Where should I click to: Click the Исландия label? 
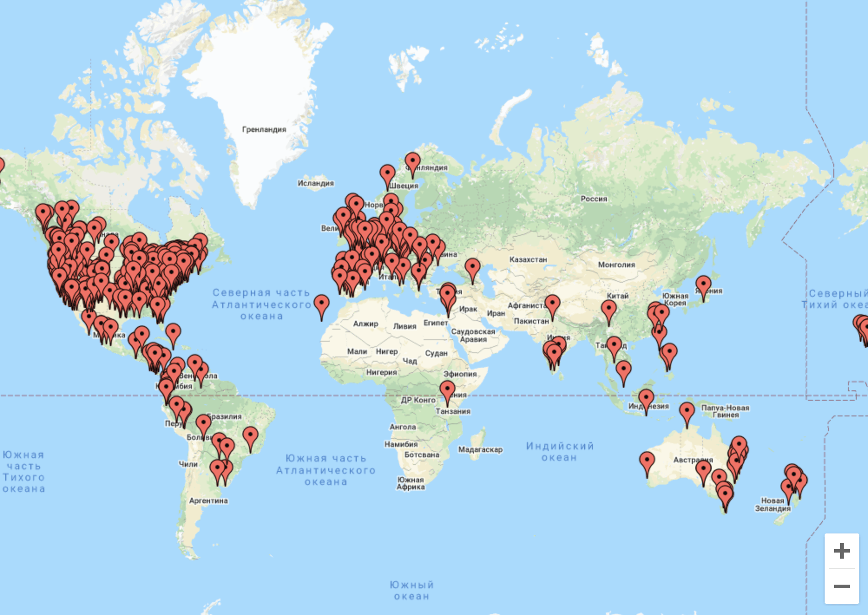click(316, 183)
